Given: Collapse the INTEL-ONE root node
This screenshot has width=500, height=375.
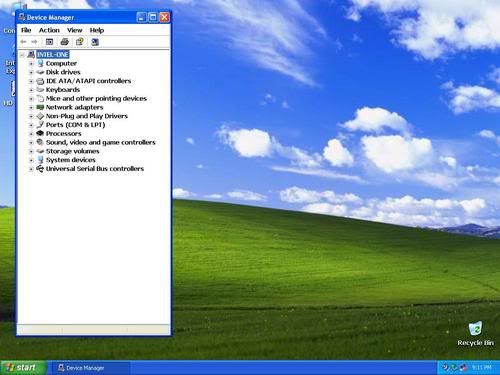Looking at the screenshot, I should coord(22,55).
